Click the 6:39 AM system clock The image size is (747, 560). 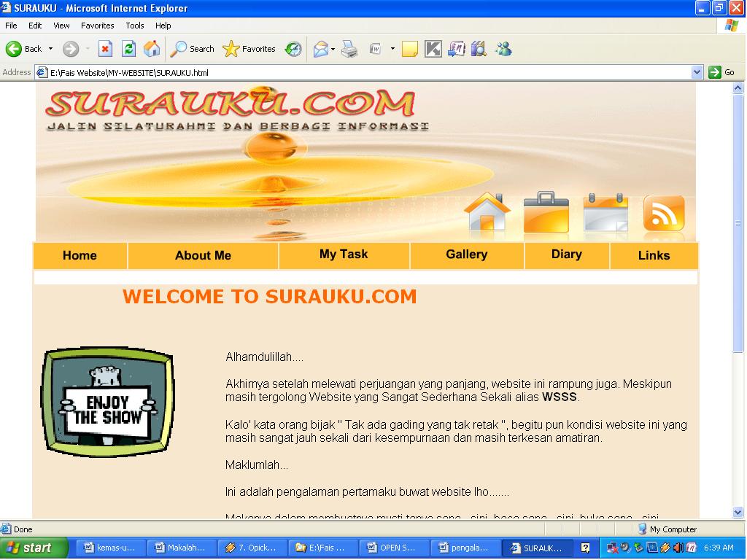[719, 548]
